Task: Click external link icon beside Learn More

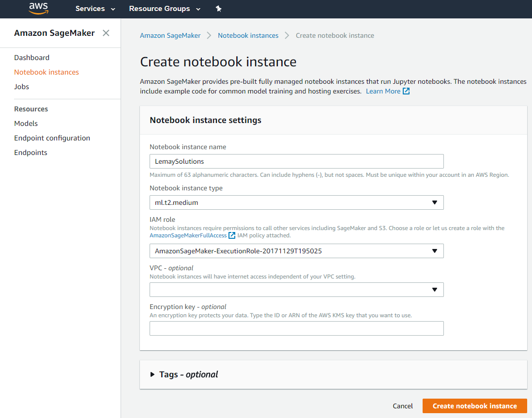Action: (x=407, y=91)
